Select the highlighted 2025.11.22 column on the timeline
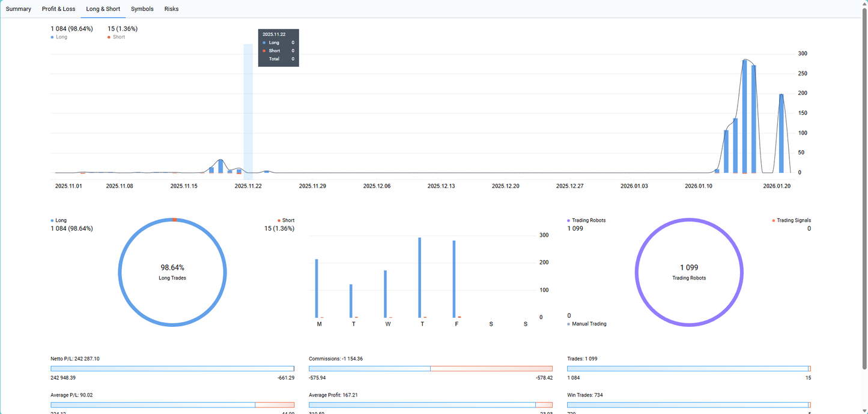 248,108
